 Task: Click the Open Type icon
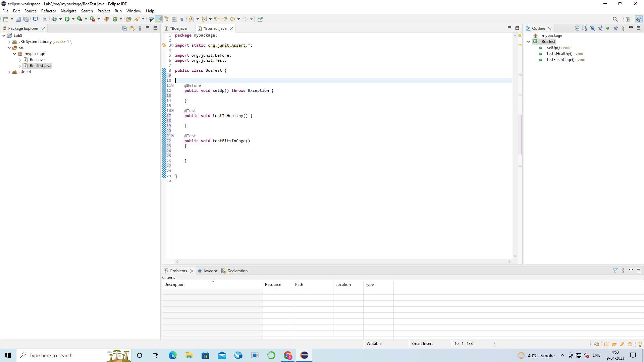(x=128, y=19)
